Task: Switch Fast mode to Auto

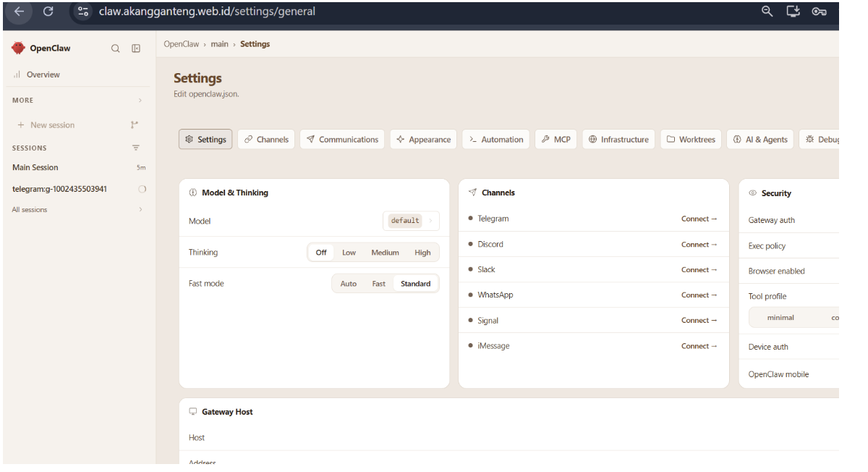Action: (349, 284)
